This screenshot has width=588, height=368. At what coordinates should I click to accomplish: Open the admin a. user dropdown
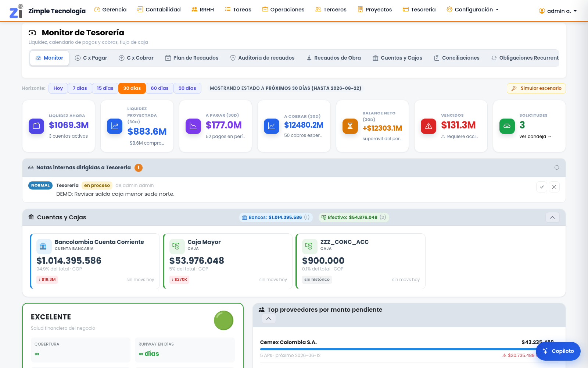click(x=557, y=11)
